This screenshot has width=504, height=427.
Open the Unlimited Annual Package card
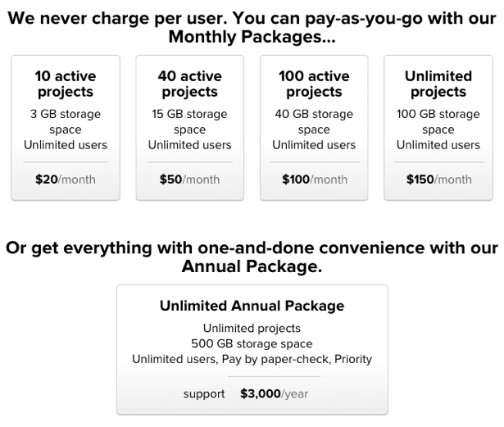point(252,349)
